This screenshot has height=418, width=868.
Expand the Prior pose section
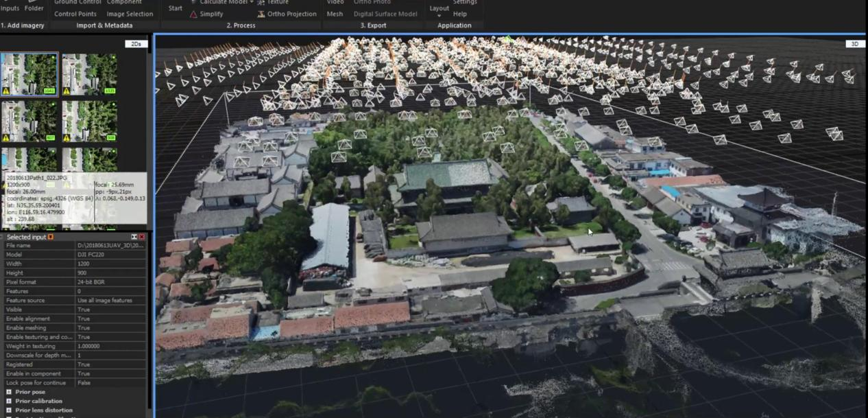(9, 392)
